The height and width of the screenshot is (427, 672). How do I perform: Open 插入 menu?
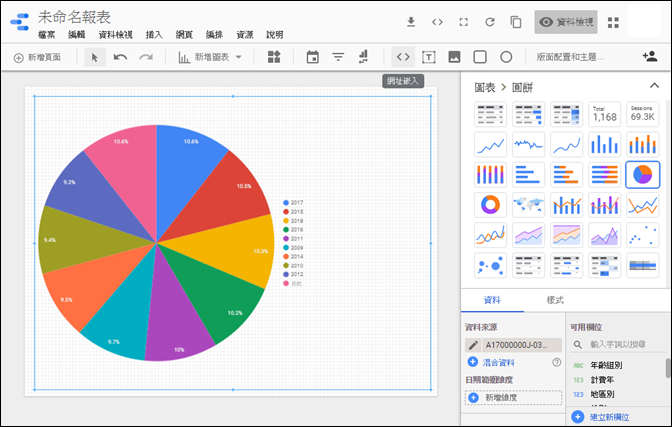click(x=154, y=35)
